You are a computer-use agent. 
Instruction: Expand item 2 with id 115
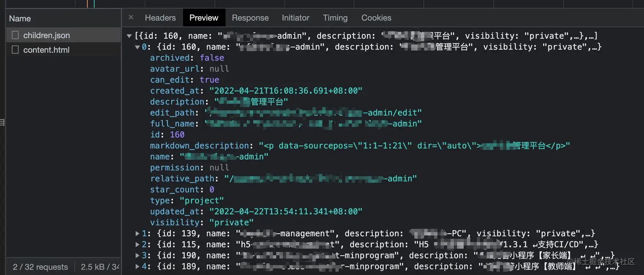tap(138, 245)
